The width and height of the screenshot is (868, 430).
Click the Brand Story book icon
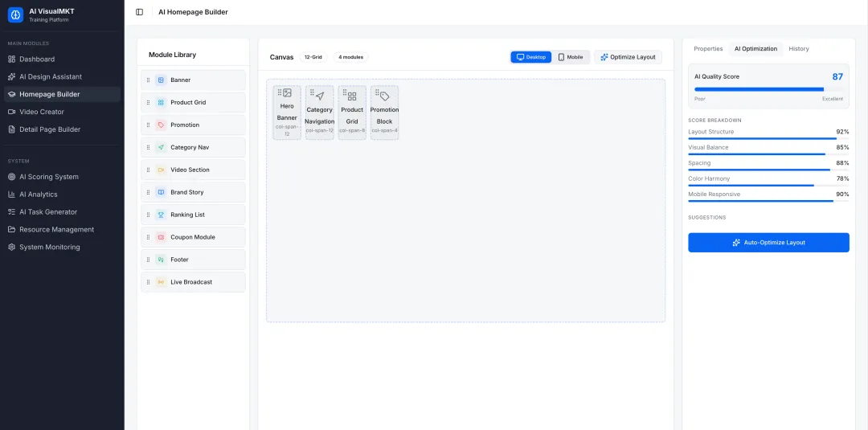(161, 192)
